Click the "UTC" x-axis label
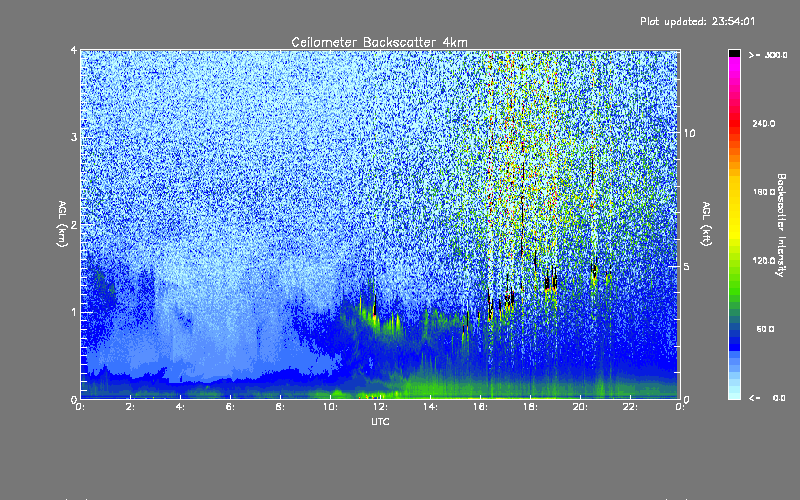Screen dimensions: 800x500 pyautogui.click(x=380, y=422)
